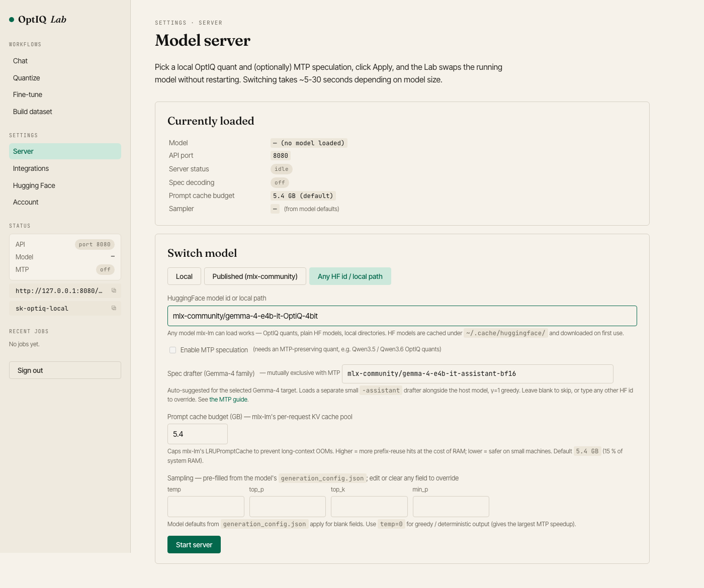The height and width of the screenshot is (588, 704).
Task: Click the MTP 'off' status badge
Action: [105, 270]
